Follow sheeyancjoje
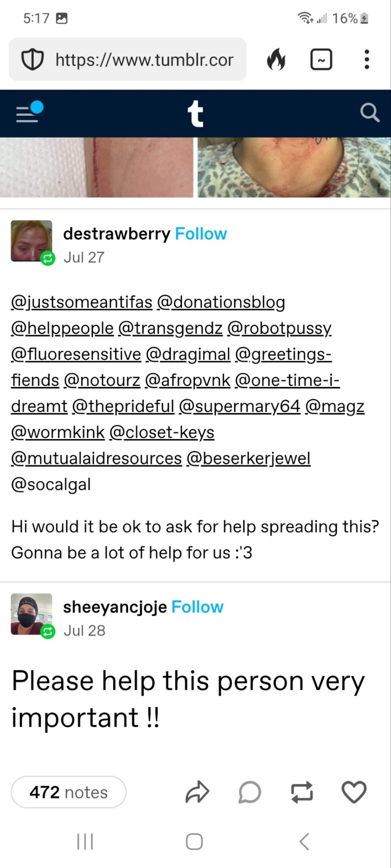 click(x=197, y=607)
